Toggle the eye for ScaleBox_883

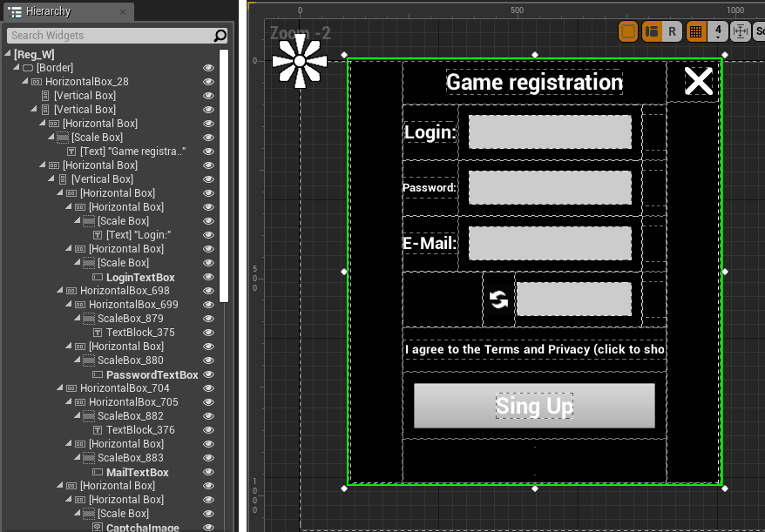click(x=208, y=458)
